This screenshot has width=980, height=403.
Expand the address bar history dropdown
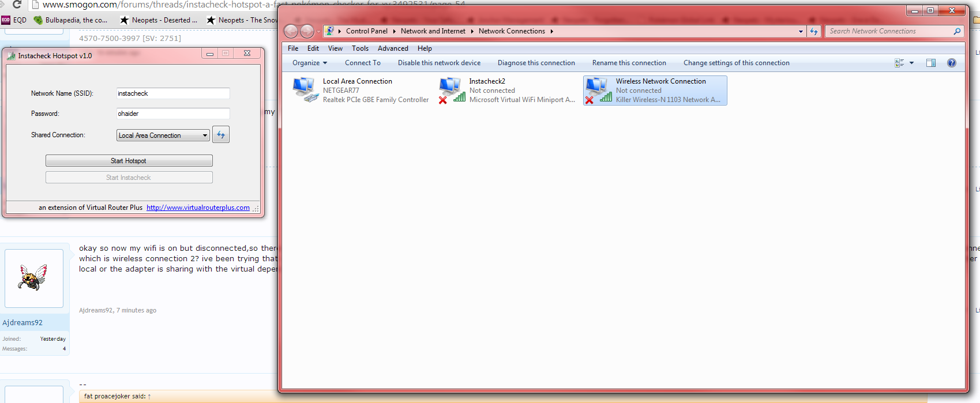click(801, 32)
